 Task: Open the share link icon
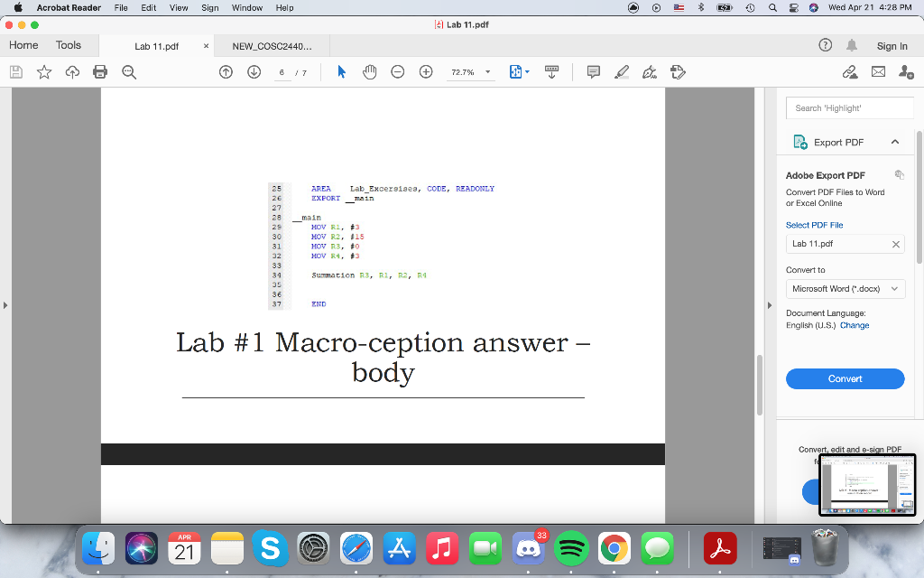[x=850, y=72]
